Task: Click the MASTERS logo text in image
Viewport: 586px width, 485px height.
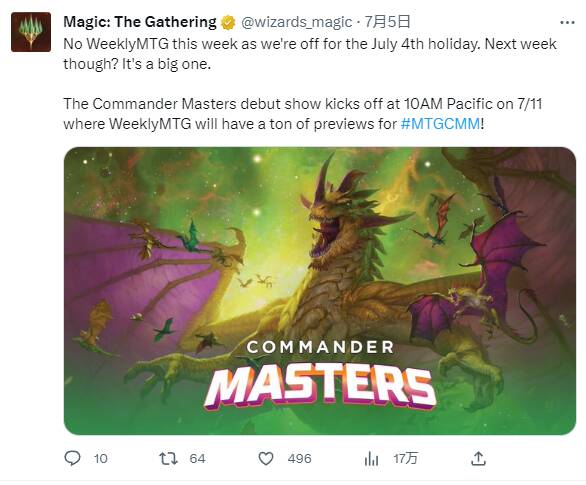Action: [320, 387]
